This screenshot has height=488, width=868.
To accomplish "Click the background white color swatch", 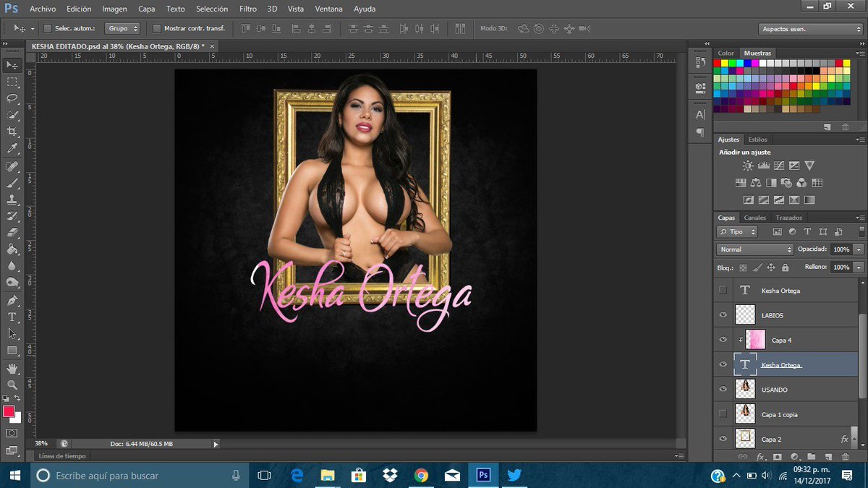I will (x=16, y=418).
